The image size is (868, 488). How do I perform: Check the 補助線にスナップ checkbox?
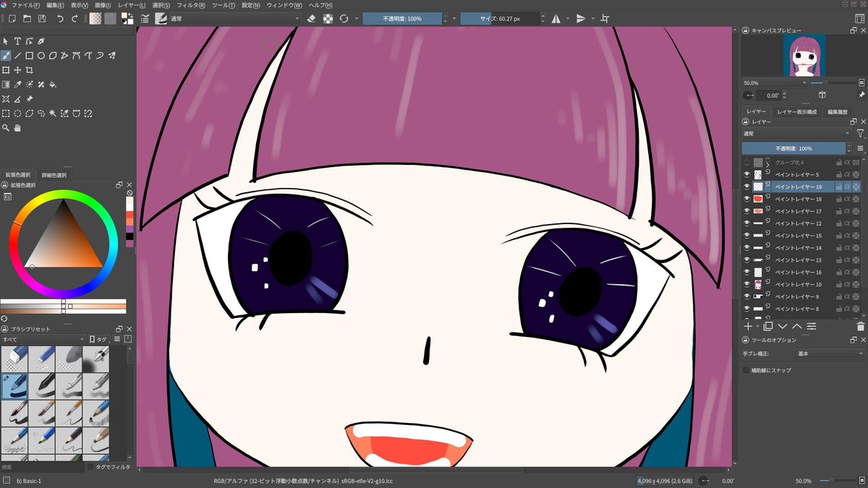(x=746, y=370)
